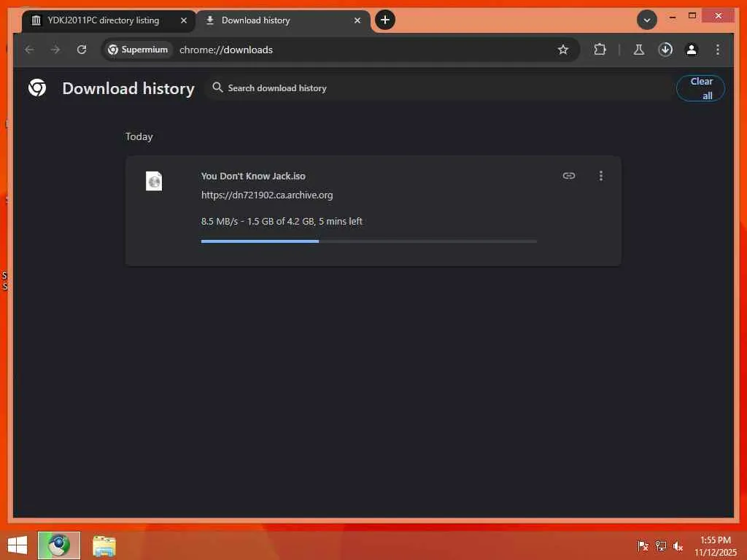Open the profile avatar menu
The image size is (747, 560).
[692, 50]
